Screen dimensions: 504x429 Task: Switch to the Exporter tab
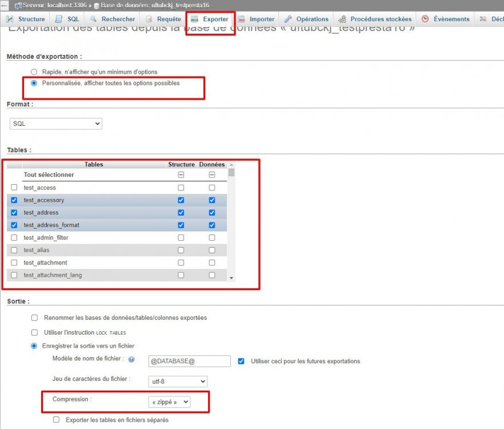coord(211,18)
